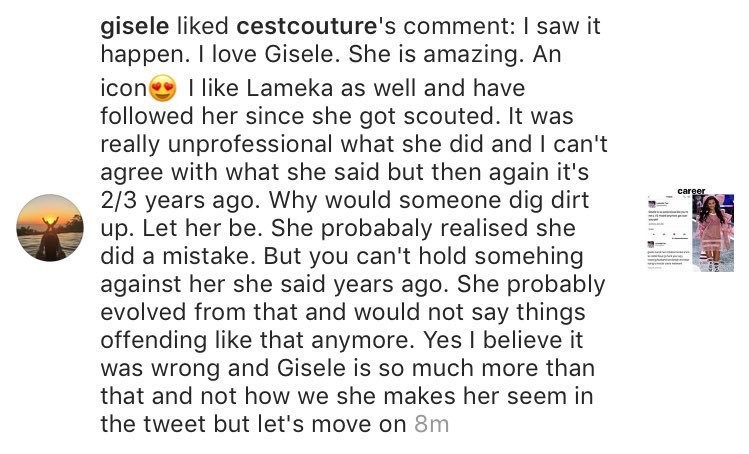Image resolution: width=749 pixels, height=454 pixels.
Task: Tap the text 'against her she said years ago'
Action: pyautogui.click(x=275, y=284)
